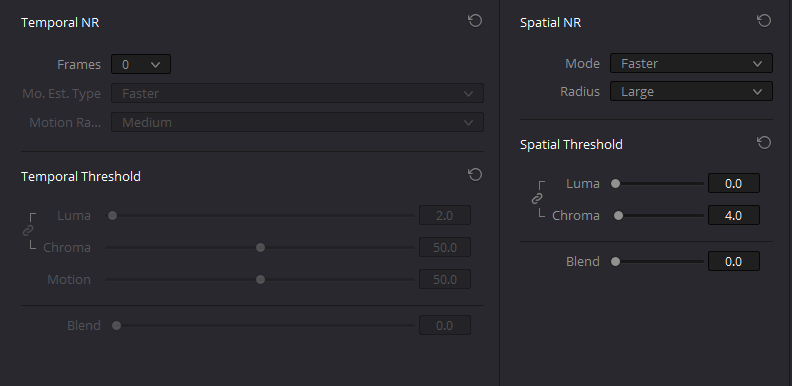This screenshot has width=792, height=386.
Task: Reset the Spatial NR section
Action: (x=764, y=21)
